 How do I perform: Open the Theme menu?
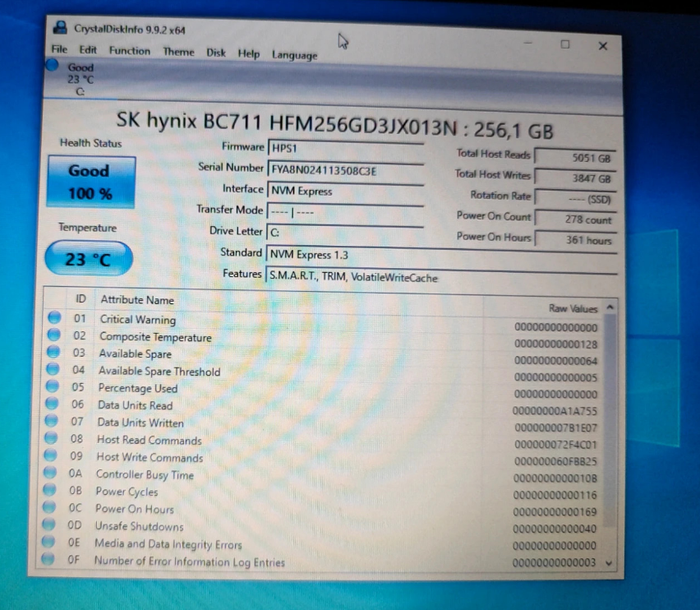tap(178, 53)
